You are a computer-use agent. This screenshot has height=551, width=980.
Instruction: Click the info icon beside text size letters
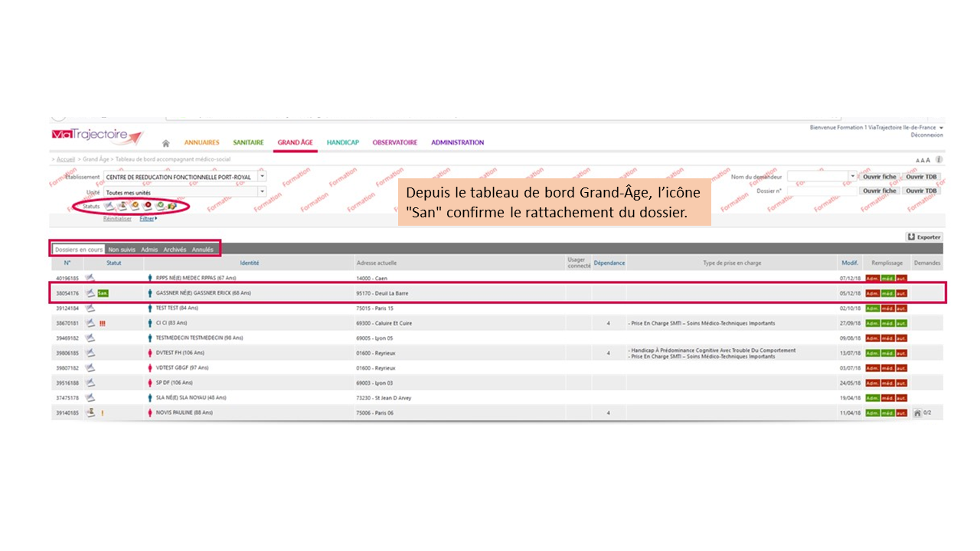tap(939, 160)
